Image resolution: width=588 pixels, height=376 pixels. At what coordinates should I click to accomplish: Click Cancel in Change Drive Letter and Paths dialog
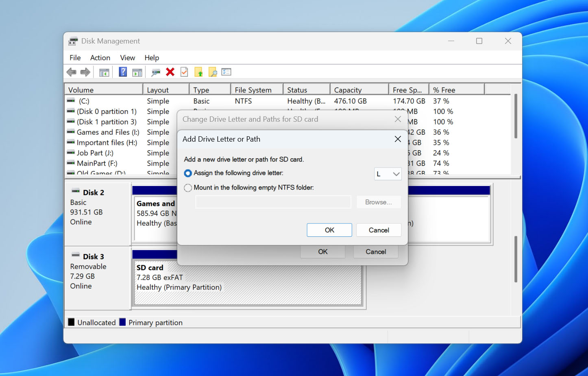376,251
